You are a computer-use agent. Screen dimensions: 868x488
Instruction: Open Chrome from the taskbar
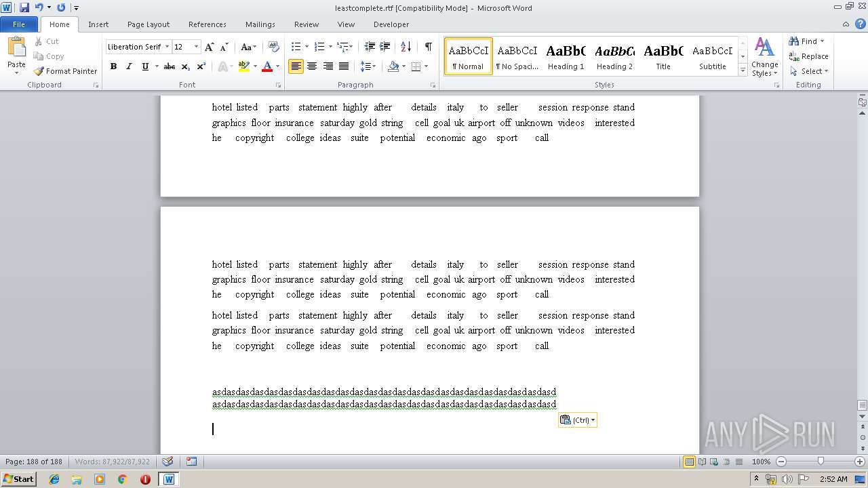(x=122, y=479)
